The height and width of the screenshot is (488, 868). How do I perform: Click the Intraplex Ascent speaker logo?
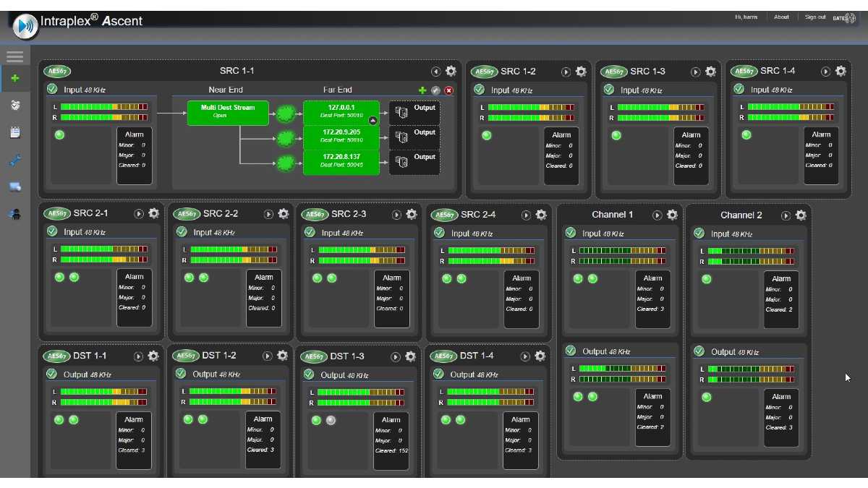(x=26, y=26)
